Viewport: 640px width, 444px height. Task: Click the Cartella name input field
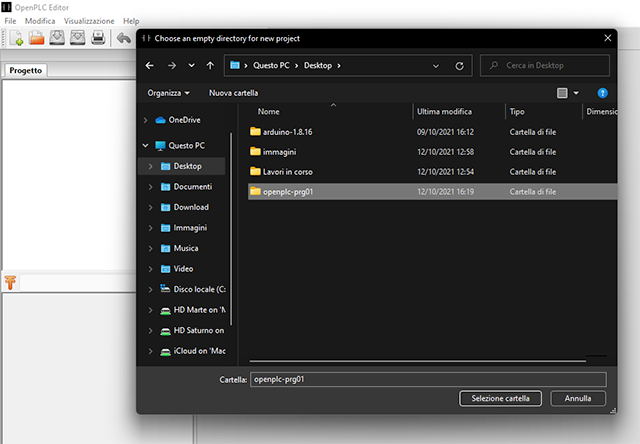point(428,380)
